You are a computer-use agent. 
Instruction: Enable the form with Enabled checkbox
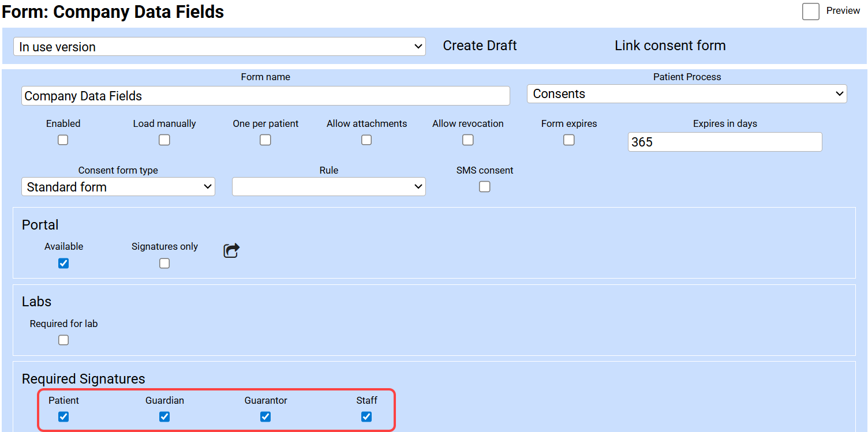pos(63,140)
